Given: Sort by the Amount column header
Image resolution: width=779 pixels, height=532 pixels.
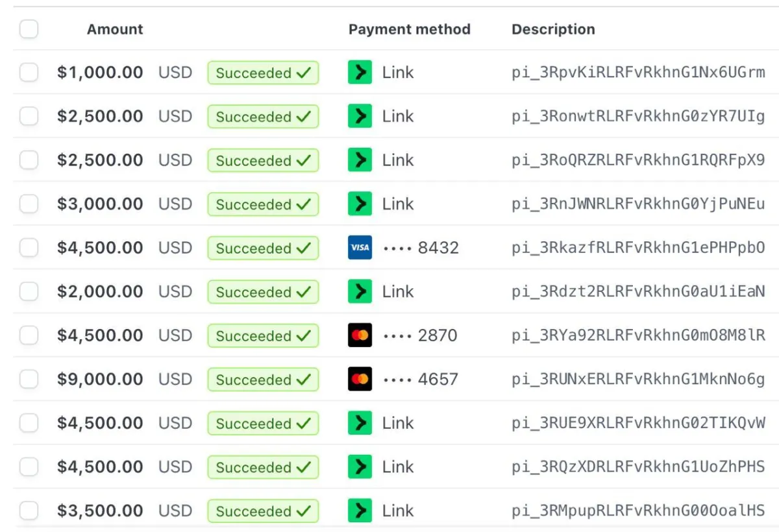Looking at the screenshot, I should (115, 29).
